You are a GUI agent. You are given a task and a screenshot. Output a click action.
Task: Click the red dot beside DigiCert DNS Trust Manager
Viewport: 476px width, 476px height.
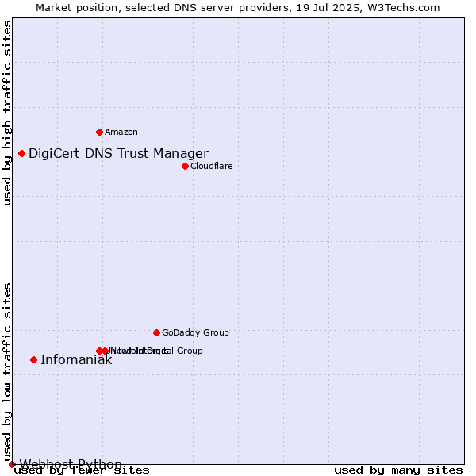21,154
